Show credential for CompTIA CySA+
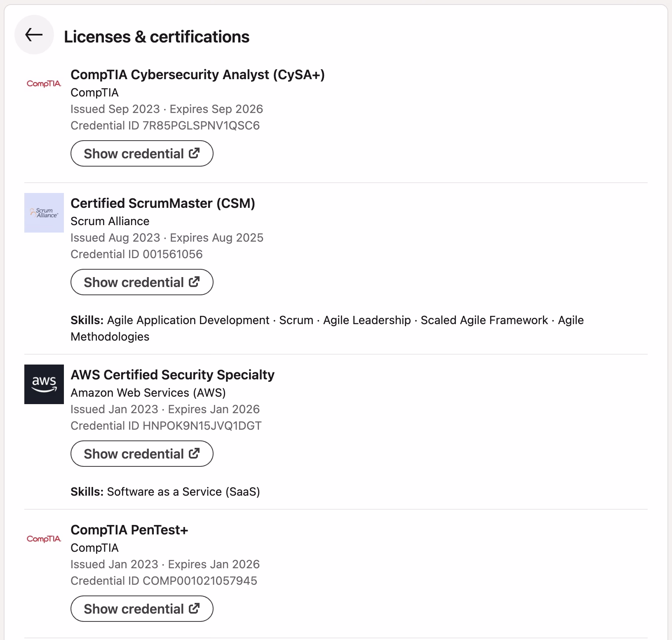The width and height of the screenshot is (672, 640). point(142,153)
